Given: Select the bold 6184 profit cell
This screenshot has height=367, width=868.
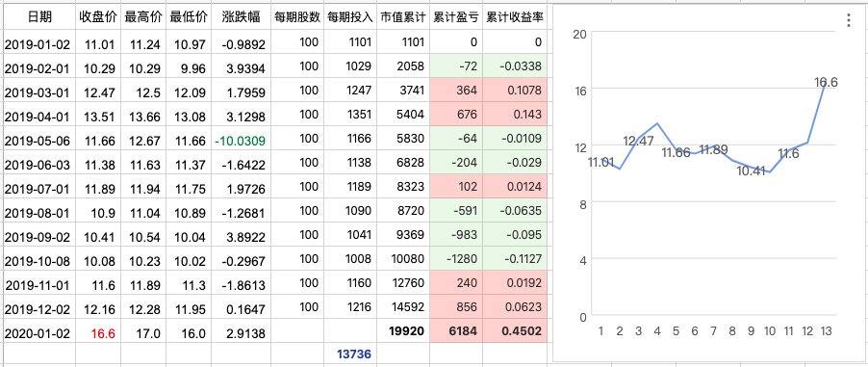Looking at the screenshot, I should pyautogui.click(x=455, y=331).
